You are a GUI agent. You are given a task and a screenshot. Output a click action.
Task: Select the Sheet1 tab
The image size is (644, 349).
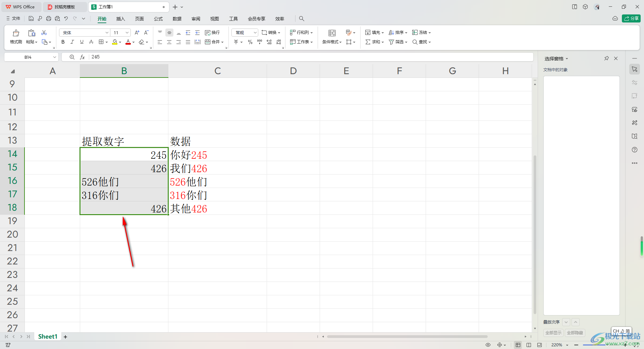click(x=48, y=337)
